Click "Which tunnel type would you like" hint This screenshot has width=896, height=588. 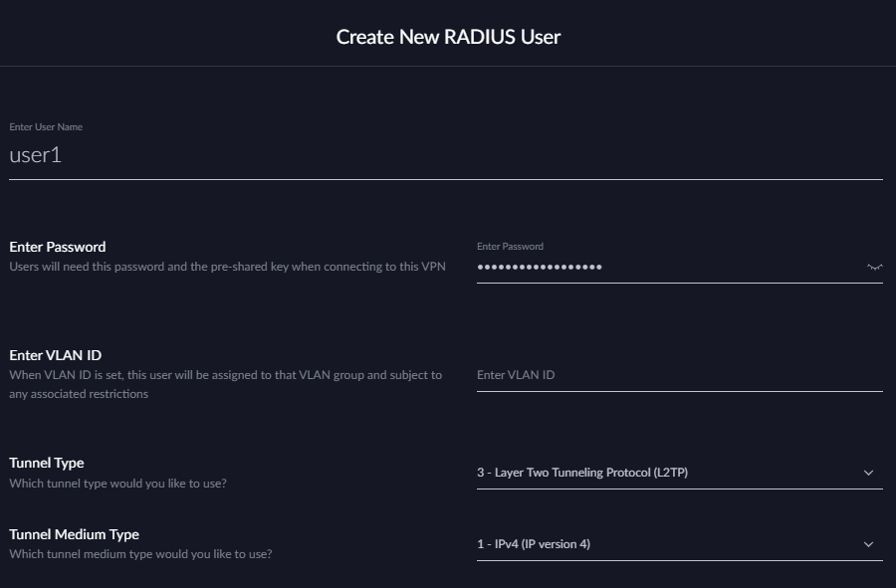tap(118, 484)
